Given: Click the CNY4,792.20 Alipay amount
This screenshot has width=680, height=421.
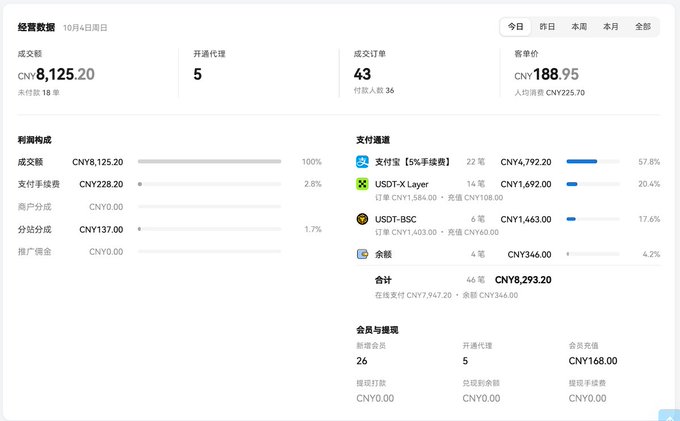Looking at the screenshot, I should tap(526, 162).
